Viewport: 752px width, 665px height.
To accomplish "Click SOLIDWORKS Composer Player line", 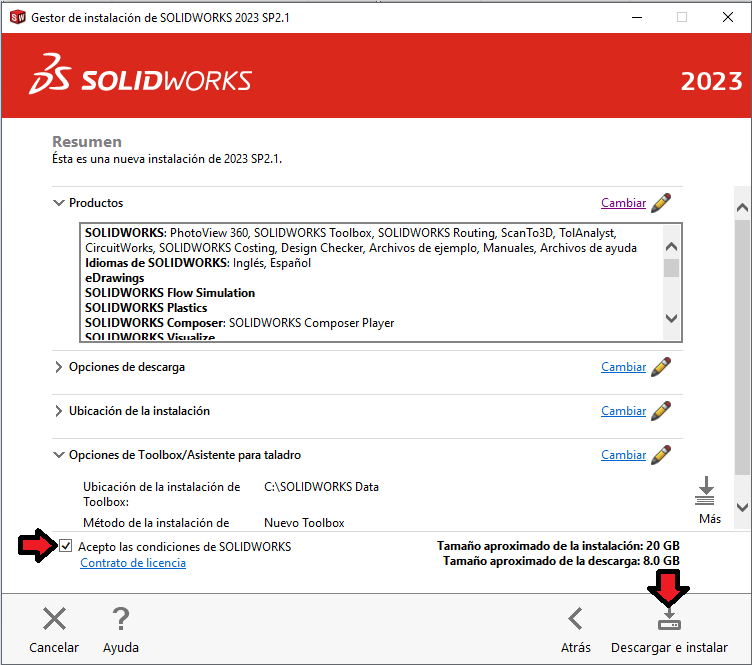I will coord(239,323).
